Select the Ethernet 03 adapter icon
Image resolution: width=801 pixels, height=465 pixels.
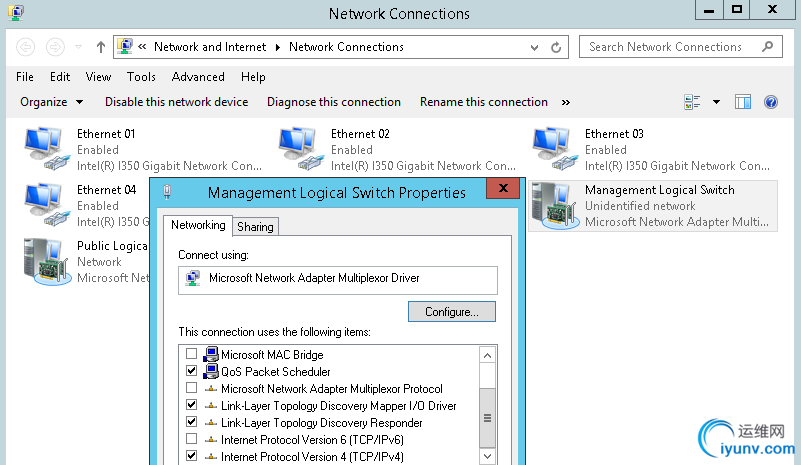555,149
